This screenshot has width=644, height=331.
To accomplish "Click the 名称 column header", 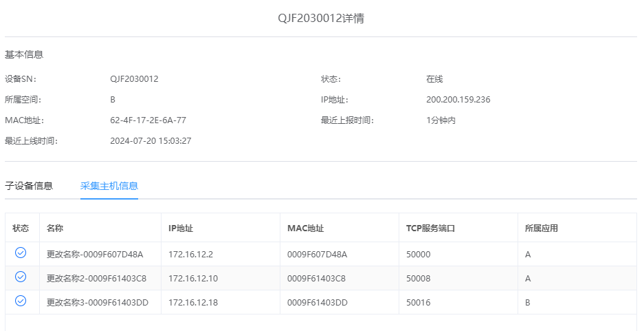I will tap(55, 228).
